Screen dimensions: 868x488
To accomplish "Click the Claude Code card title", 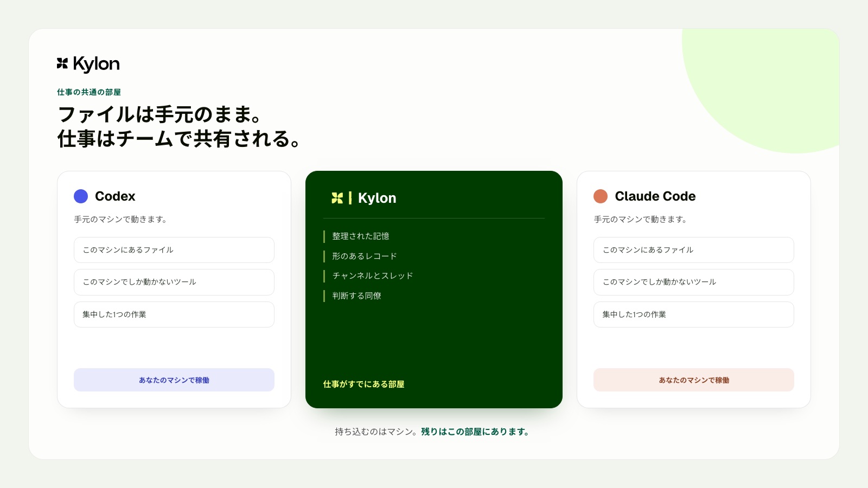I will click(655, 196).
